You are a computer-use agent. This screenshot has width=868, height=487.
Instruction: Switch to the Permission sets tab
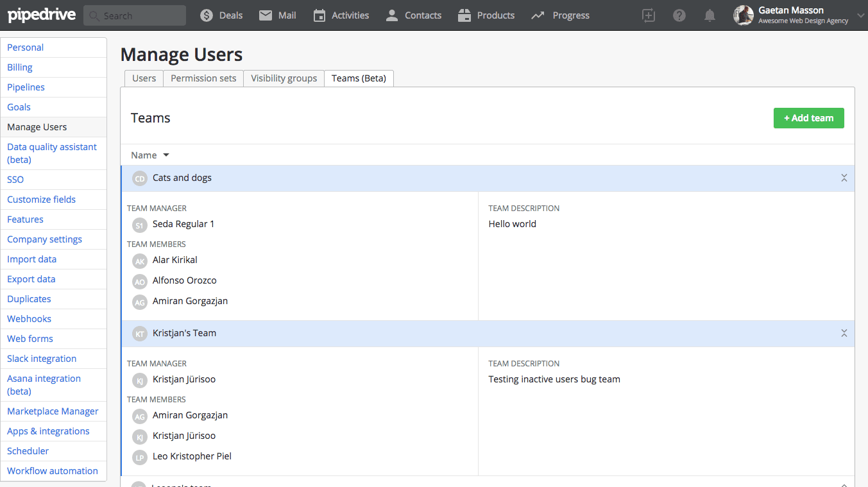(x=203, y=78)
